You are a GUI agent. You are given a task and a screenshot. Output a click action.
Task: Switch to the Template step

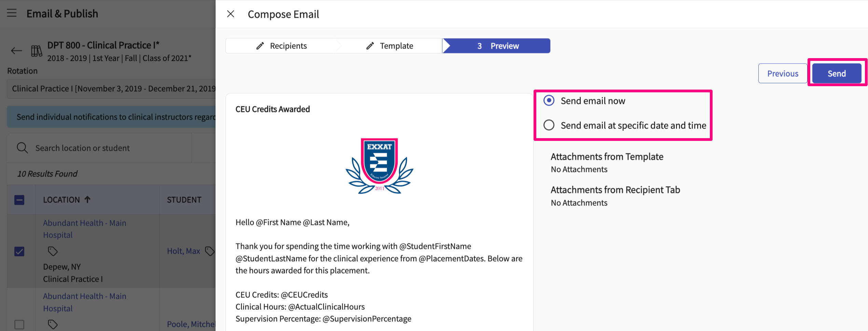tap(390, 46)
